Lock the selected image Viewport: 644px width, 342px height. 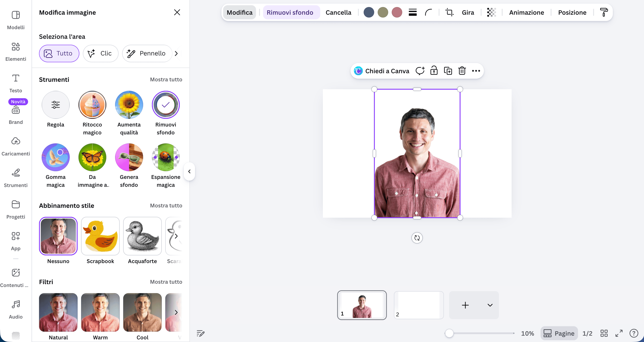click(434, 71)
